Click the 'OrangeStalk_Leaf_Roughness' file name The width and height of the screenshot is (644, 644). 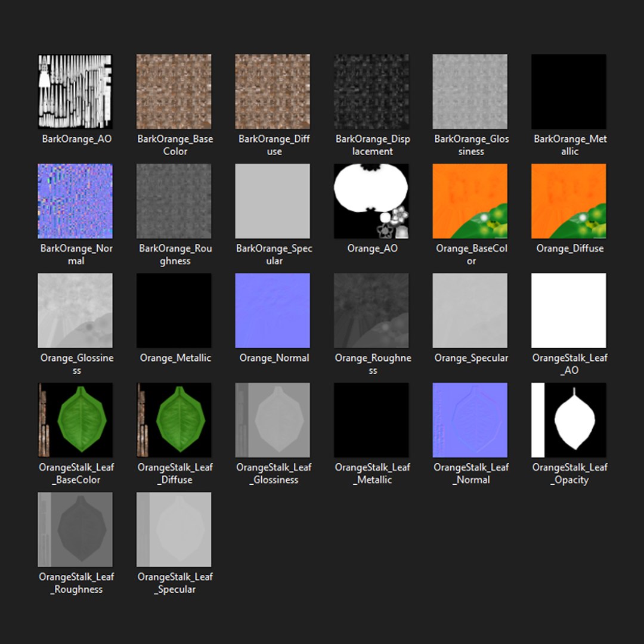(x=77, y=583)
